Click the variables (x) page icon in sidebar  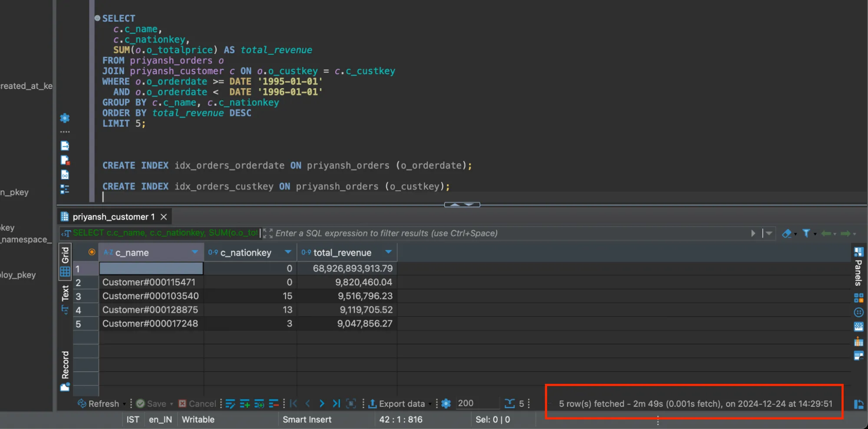point(65,175)
